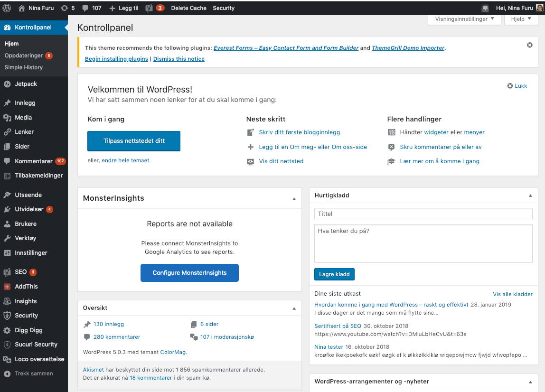Screen dimensions: 545x392
Task: Click Configure MonsterInsights button
Action: point(189,273)
